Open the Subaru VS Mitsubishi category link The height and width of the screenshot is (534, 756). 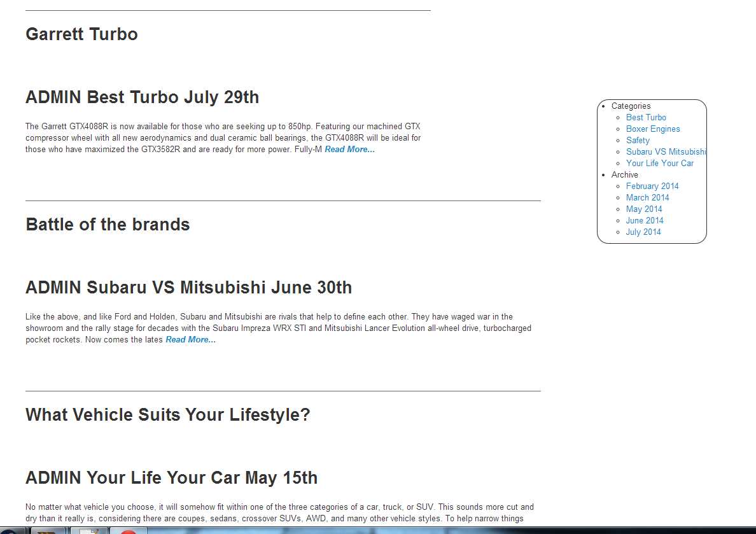(666, 151)
